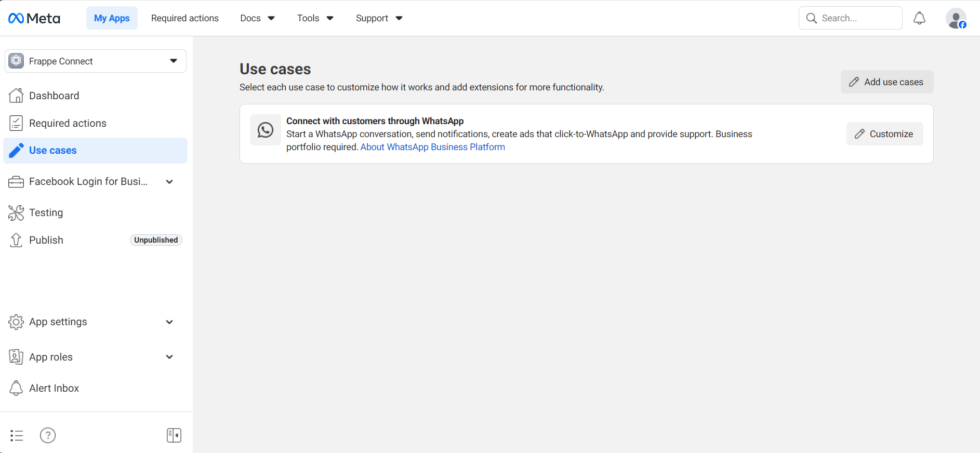
Task: Click the list icon at sidebar bottom
Action: point(17,435)
